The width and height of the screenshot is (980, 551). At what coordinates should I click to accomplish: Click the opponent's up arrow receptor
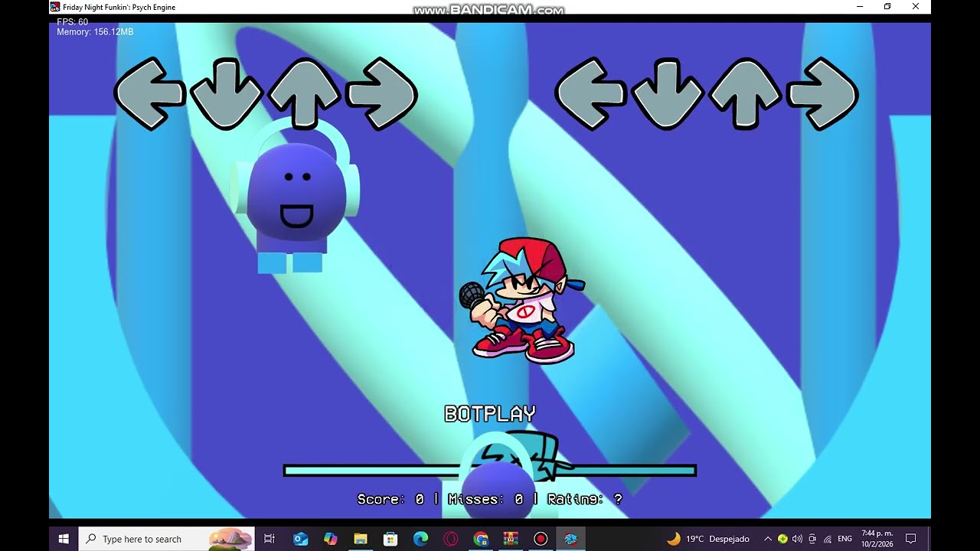pyautogui.click(x=304, y=93)
